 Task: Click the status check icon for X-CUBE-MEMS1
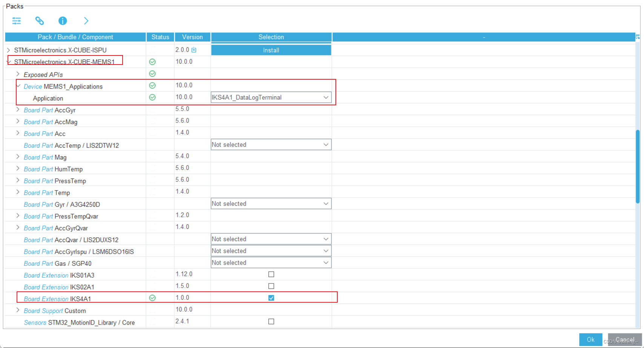(152, 62)
